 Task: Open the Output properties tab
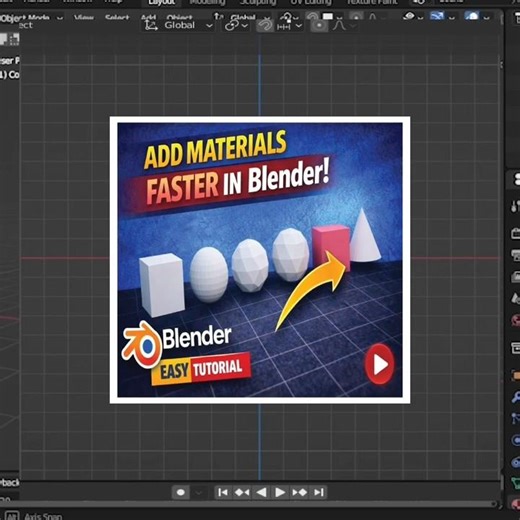tap(515, 255)
